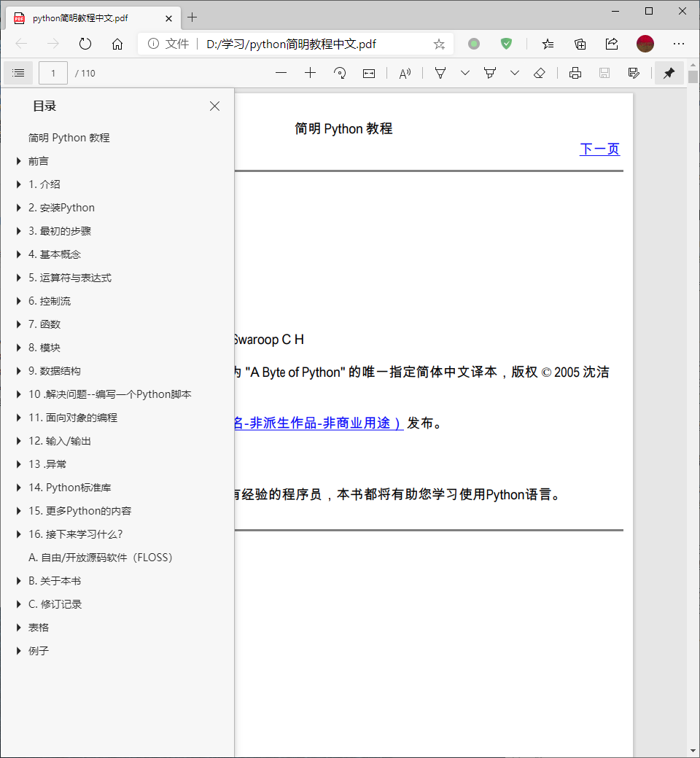Toggle the table of contents sidebar

18,73
